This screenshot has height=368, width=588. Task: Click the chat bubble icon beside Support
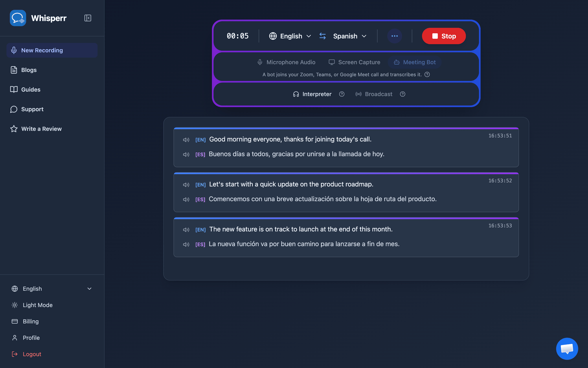[14, 109]
